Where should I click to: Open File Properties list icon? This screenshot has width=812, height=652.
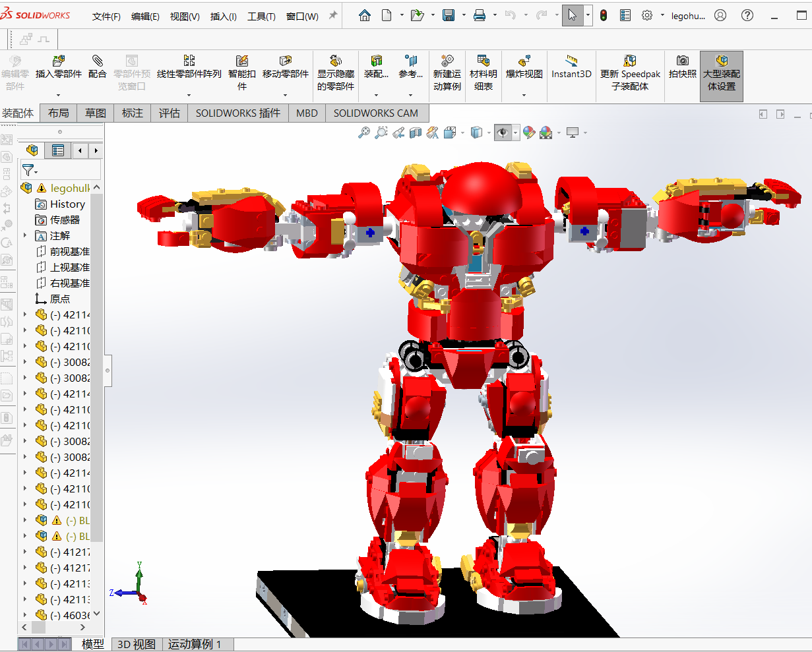625,15
